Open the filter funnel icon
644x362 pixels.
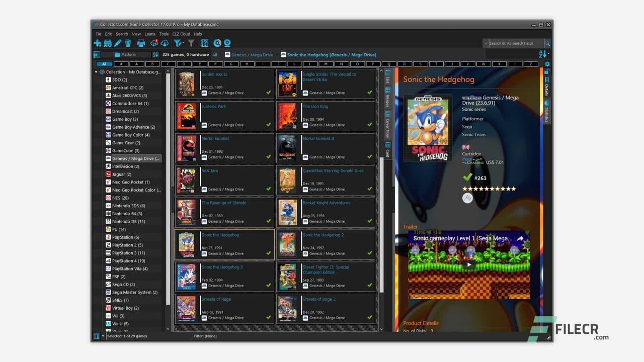pyautogui.click(x=178, y=43)
